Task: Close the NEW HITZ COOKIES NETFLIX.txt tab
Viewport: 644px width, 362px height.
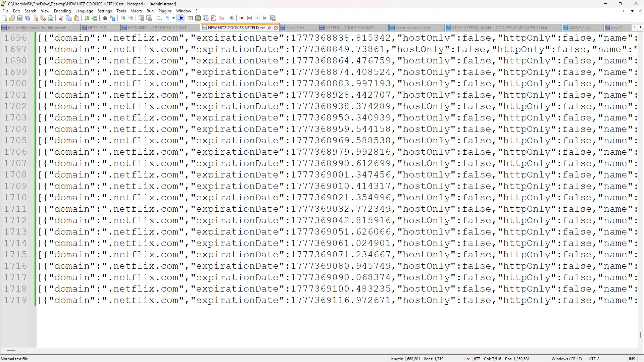Action: [276, 28]
